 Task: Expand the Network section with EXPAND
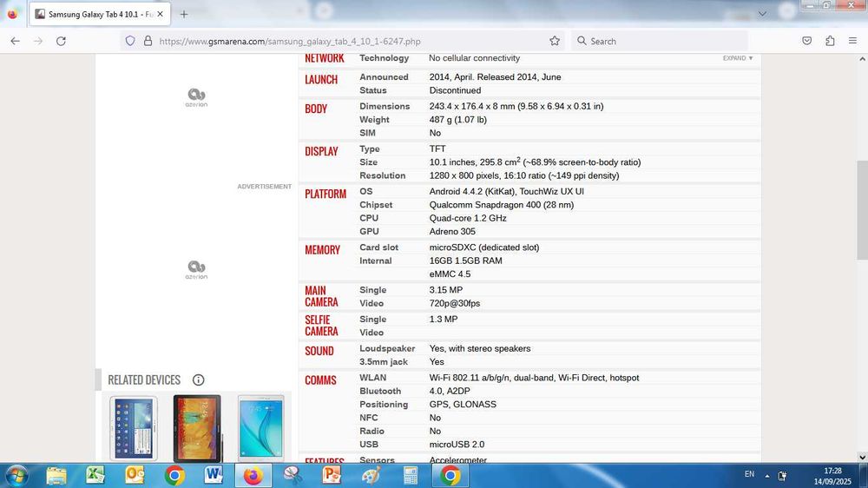click(737, 58)
